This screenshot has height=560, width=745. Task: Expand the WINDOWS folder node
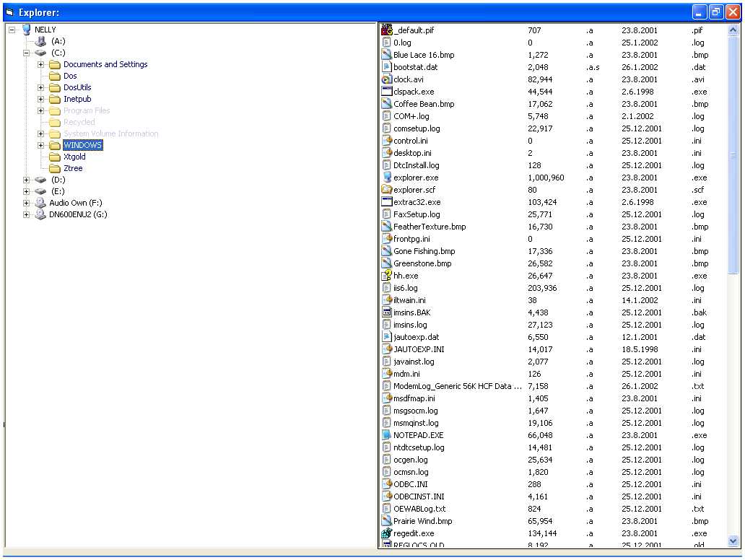click(x=41, y=145)
